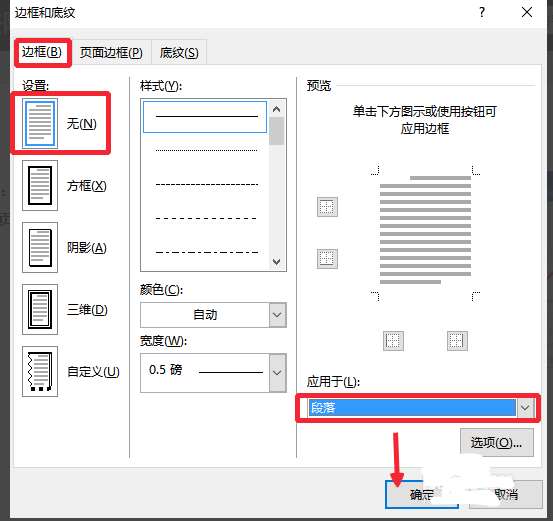553x521 pixels.
Task: Choose the 自定义(U) custom border setting icon
Action: (x=40, y=371)
